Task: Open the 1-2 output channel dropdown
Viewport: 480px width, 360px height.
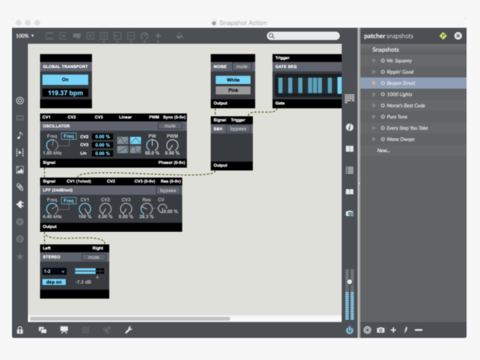Action: pos(54,271)
